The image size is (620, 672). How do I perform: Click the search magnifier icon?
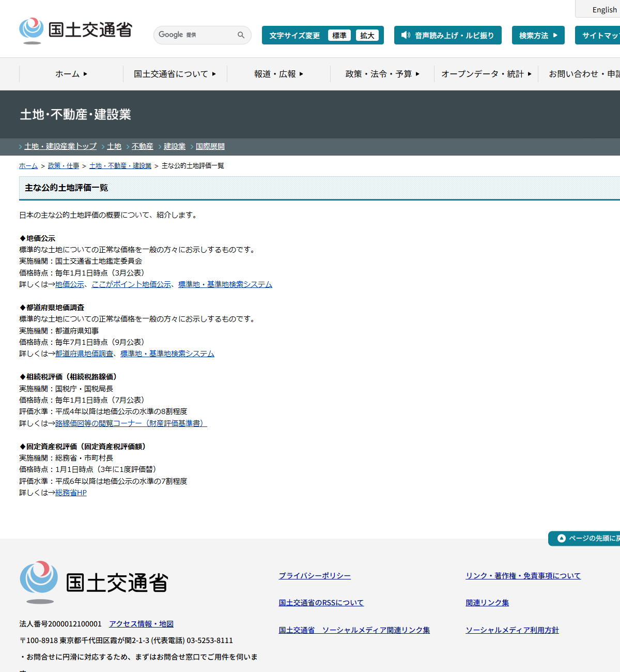[x=241, y=35]
